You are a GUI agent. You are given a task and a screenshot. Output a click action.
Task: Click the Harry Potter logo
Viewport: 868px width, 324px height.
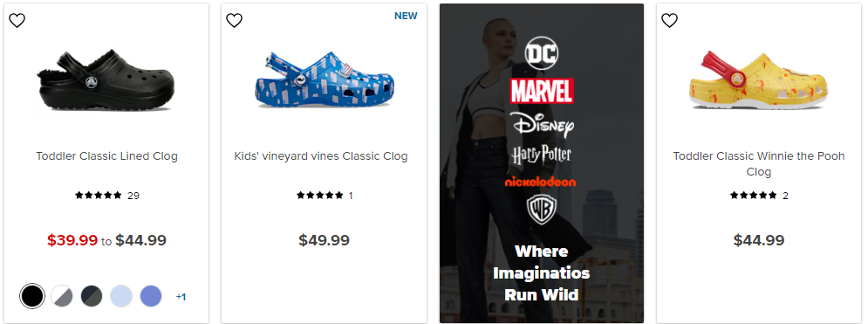pos(542,155)
